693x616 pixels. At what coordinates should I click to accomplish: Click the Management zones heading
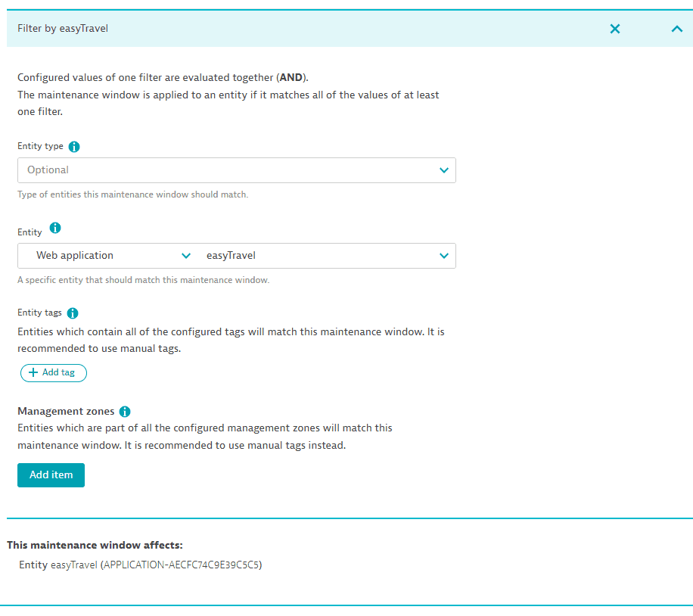click(x=66, y=411)
